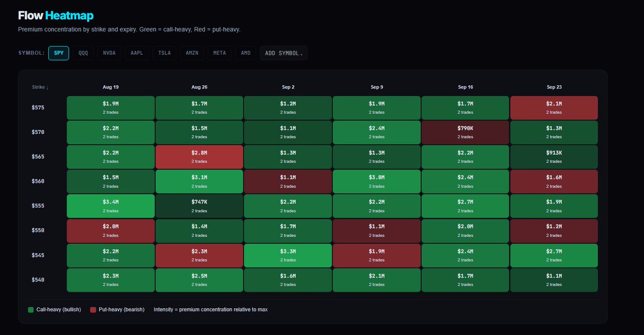Sort by the Strike column header
644x335 pixels.
click(40, 87)
